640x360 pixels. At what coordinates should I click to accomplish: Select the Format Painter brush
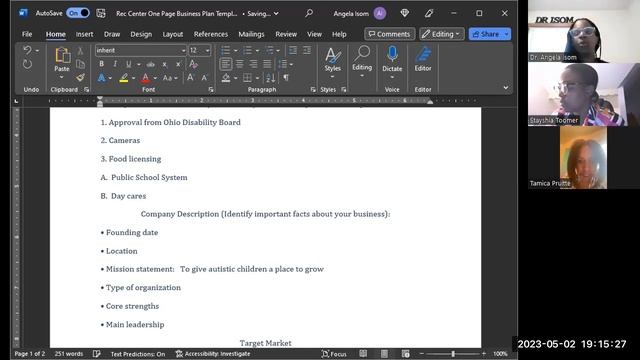[x=80, y=77]
